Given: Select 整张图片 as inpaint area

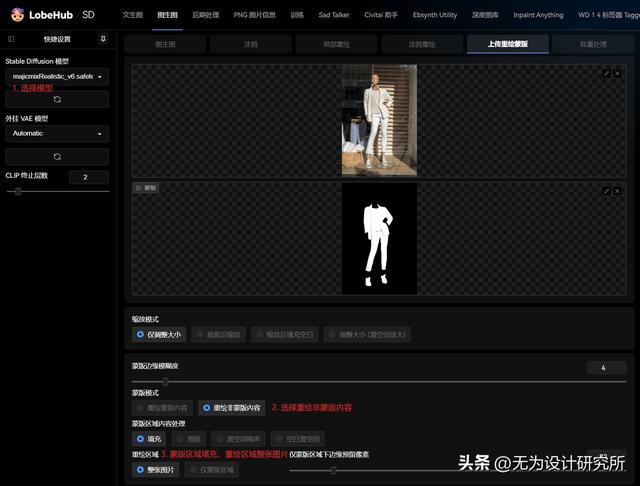Looking at the screenshot, I should pos(155,469).
